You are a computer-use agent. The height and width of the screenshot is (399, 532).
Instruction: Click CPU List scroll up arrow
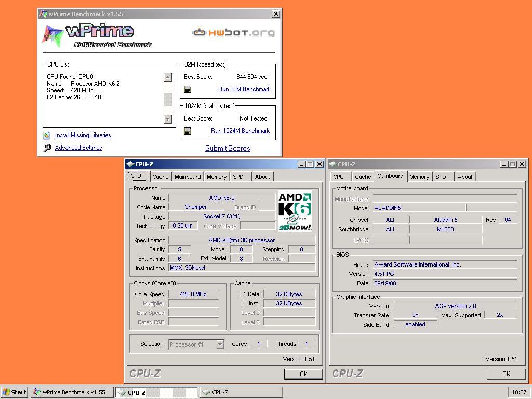[168, 77]
